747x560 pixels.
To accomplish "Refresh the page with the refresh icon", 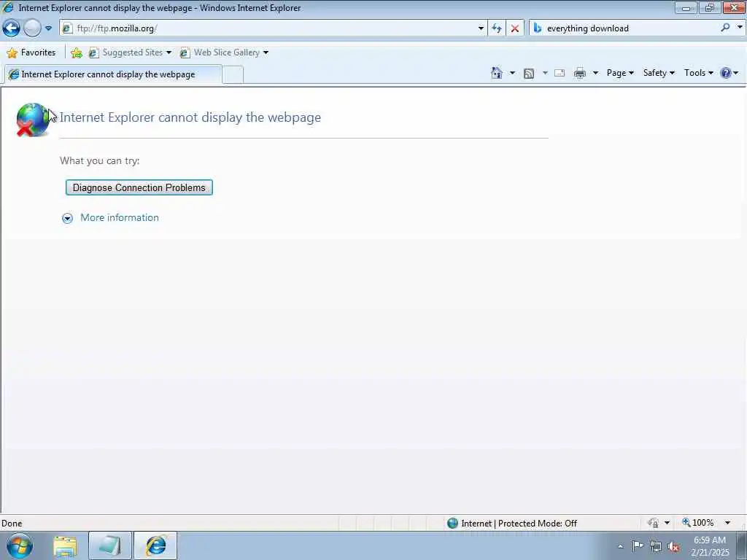I will click(496, 28).
